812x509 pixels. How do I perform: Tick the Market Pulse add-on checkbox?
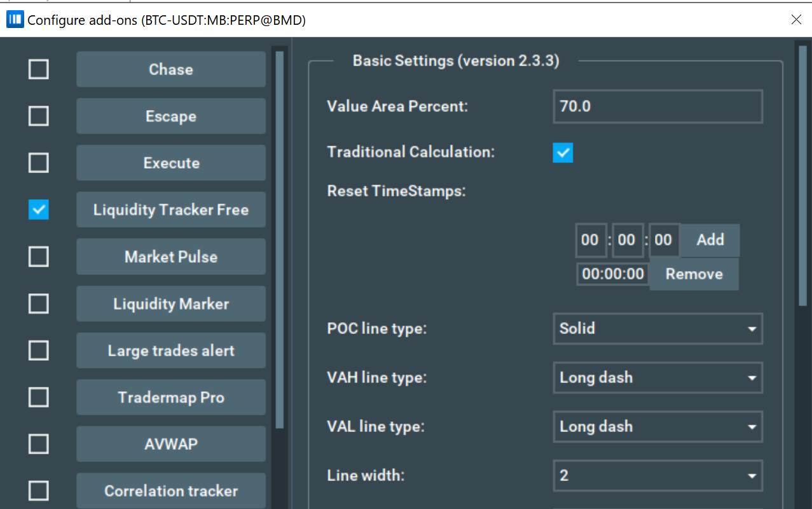pos(39,256)
